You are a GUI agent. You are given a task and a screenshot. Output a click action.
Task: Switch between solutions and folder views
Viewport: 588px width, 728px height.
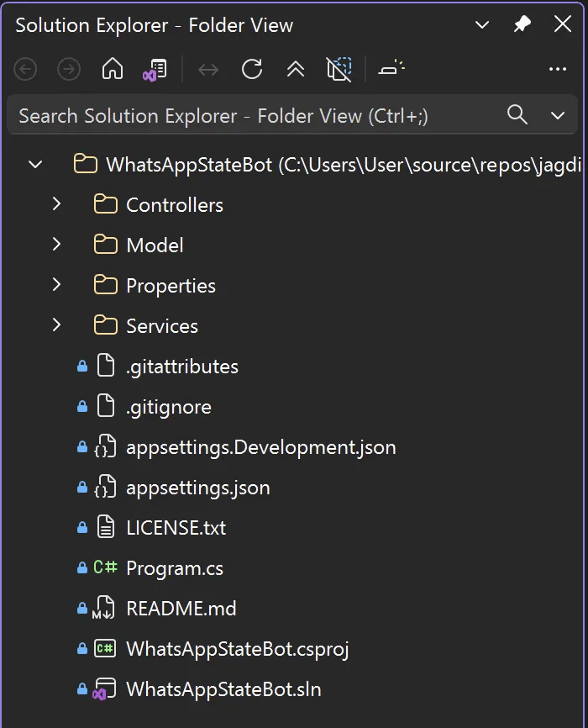click(x=155, y=70)
